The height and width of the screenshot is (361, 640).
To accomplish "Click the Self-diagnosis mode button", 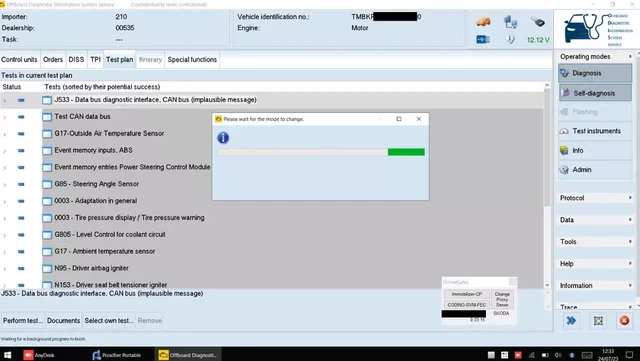I will tap(595, 93).
